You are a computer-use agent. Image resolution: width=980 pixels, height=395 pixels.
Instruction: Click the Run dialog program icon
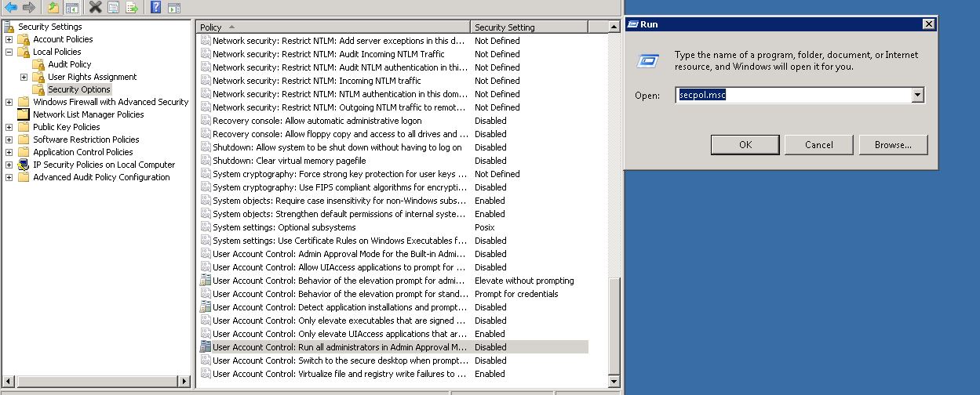tap(647, 60)
